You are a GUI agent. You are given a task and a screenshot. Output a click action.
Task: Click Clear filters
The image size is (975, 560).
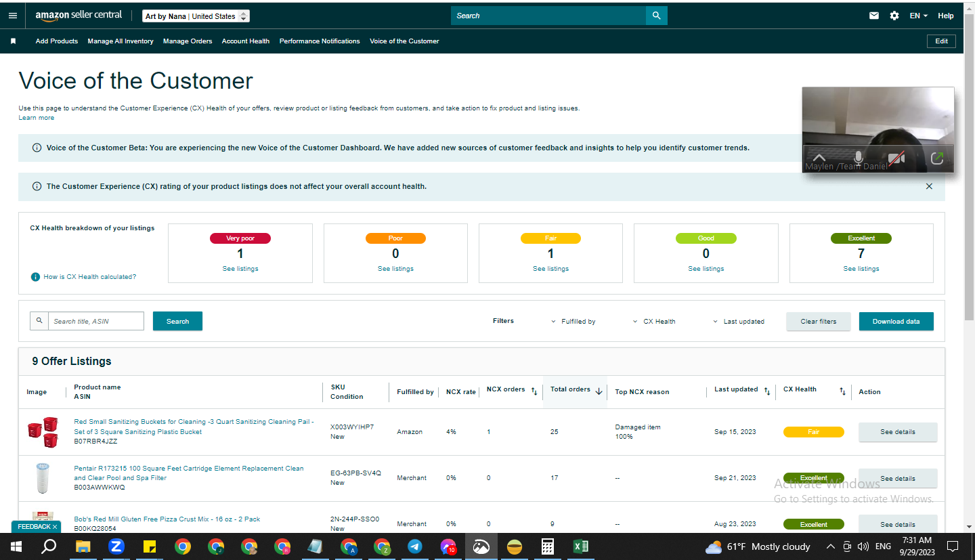point(819,322)
